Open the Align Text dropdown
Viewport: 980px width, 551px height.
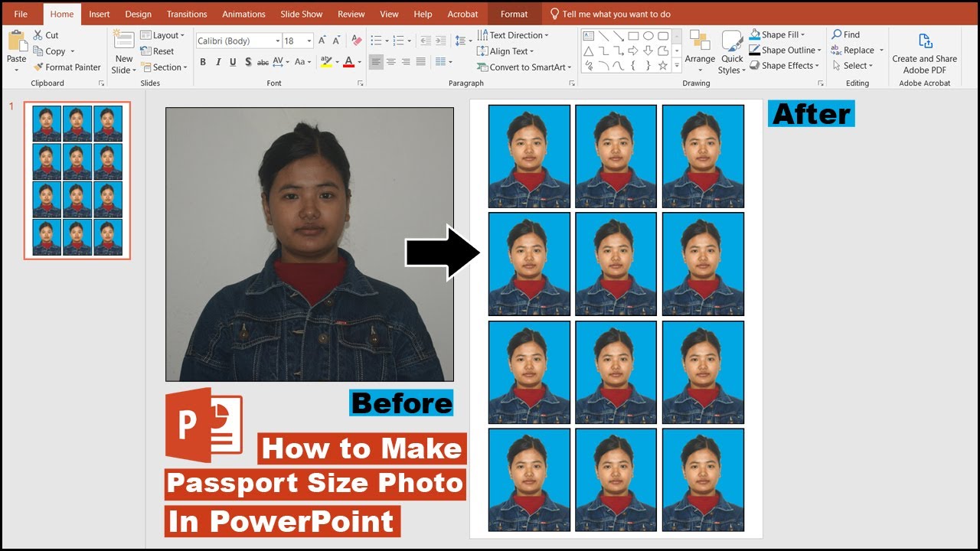(506, 51)
